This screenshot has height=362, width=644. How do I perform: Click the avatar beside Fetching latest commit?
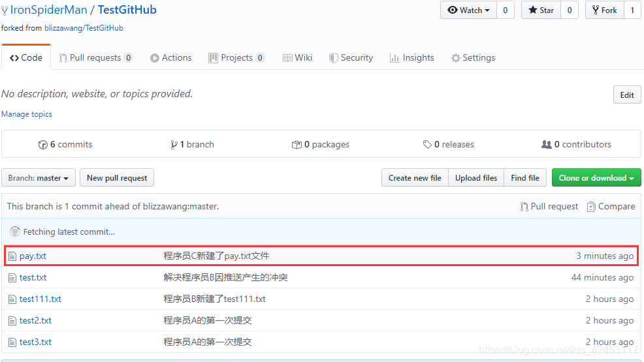pyautogui.click(x=15, y=232)
